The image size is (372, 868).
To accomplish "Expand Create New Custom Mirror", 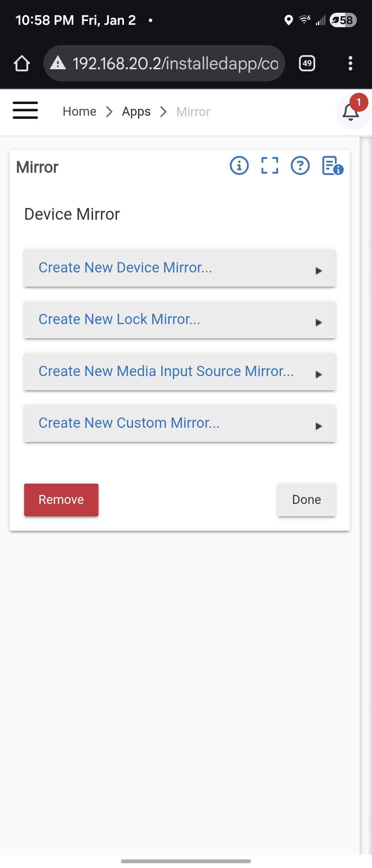I will (179, 423).
